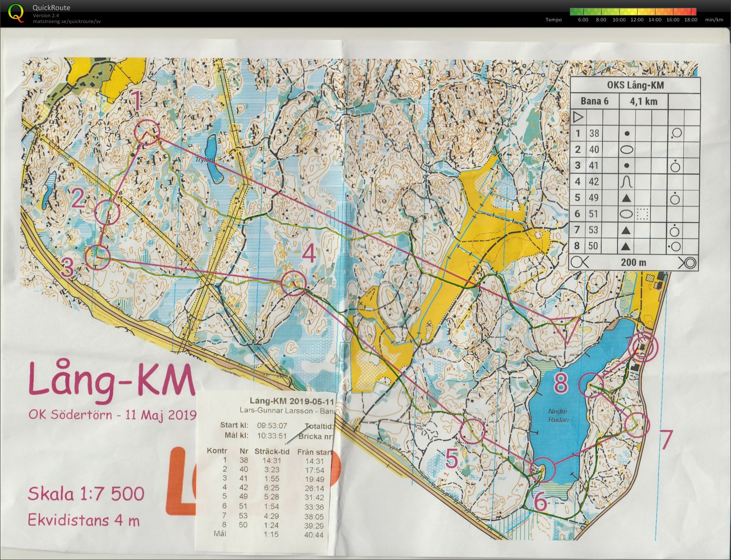Click the boulder symbol in description row 1
Image resolution: width=731 pixels, height=560 pixels.
coord(627,134)
